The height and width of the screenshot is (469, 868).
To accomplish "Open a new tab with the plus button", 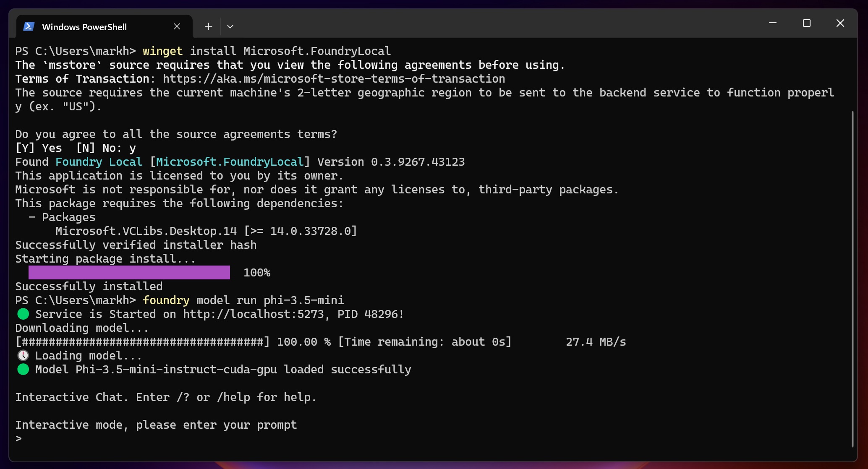I will pos(208,27).
